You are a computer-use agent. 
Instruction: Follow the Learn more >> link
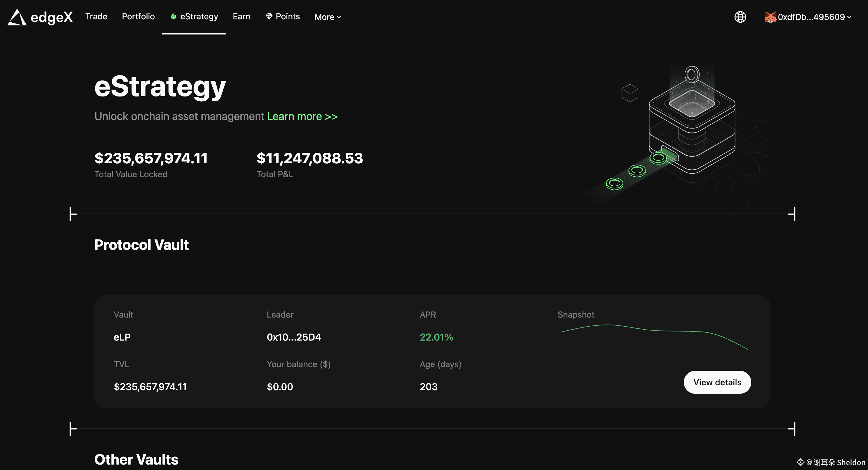[x=302, y=116]
